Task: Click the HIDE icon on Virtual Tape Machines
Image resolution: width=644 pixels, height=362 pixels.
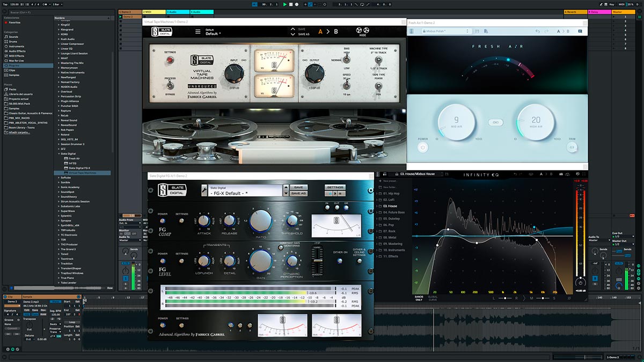Action: [x=362, y=31]
